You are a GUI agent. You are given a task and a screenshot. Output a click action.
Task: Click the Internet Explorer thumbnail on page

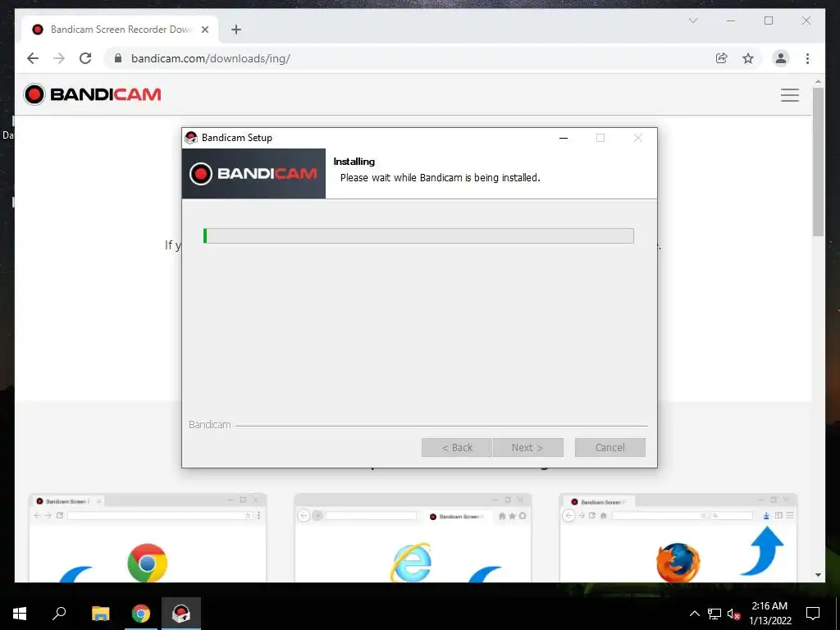pyautogui.click(x=413, y=538)
